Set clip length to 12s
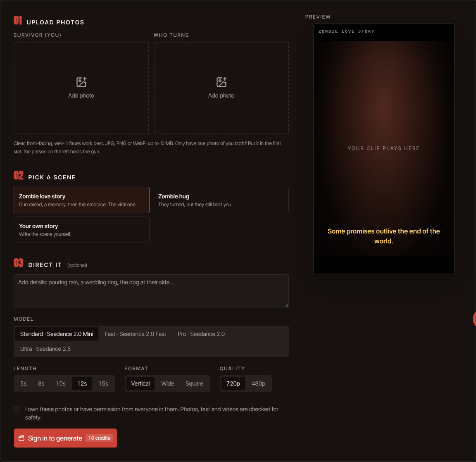476x462 pixels. 82,383
